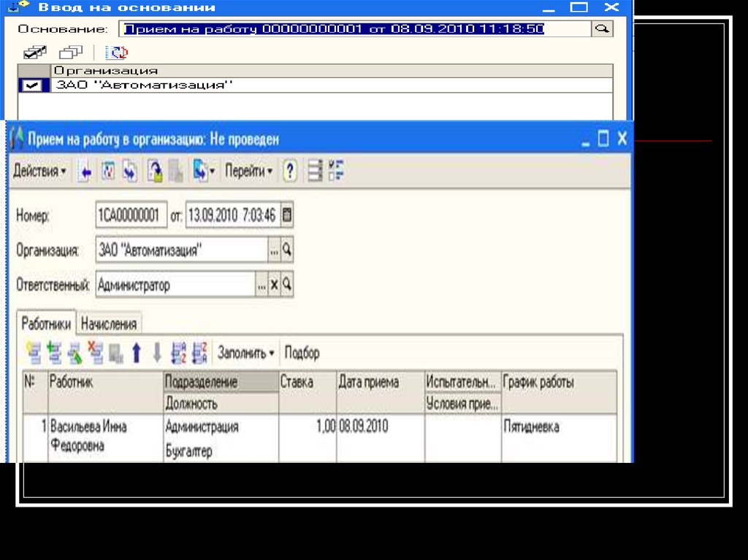This screenshot has width=748, height=560.
Task: Open the calendar picker next to date field
Action: [x=287, y=215]
